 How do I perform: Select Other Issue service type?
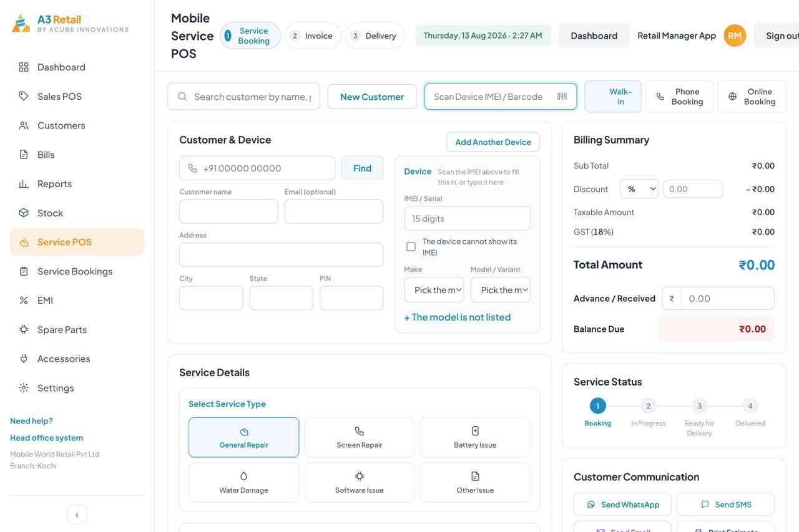475,482
